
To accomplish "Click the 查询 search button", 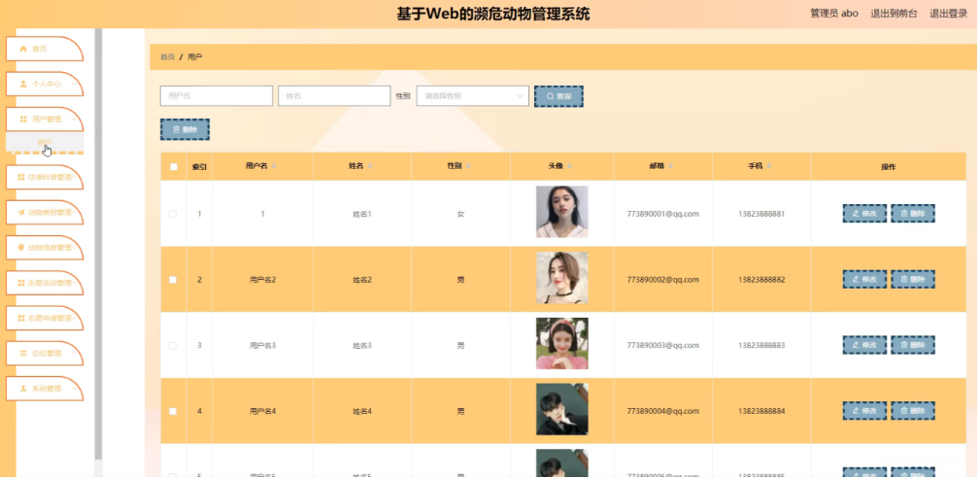I will (558, 96).
